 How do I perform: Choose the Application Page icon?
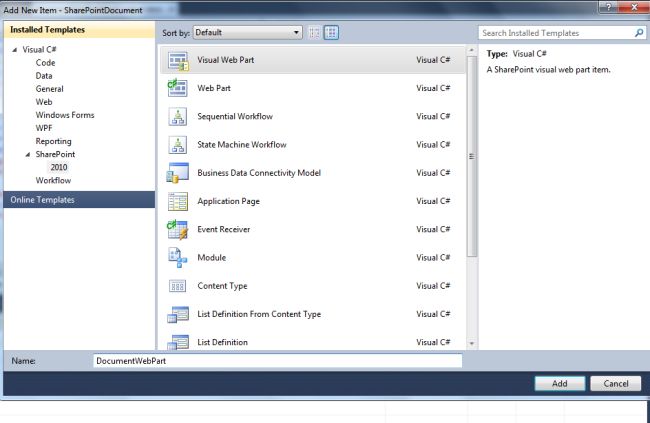(178, 201)
